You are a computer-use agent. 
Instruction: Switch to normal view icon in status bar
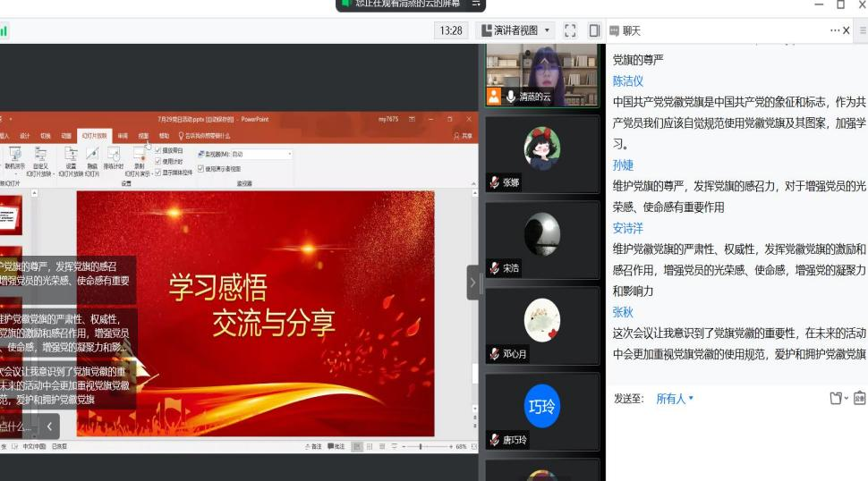click(357, 446)
